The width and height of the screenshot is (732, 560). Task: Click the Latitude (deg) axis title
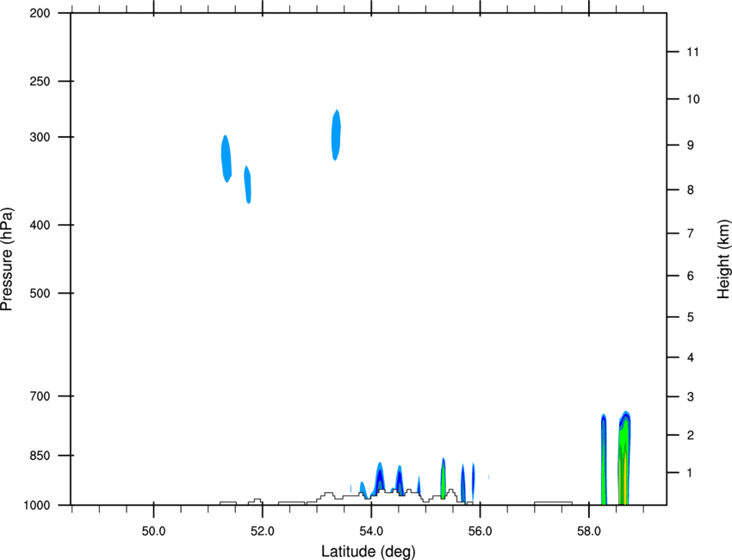368,551
